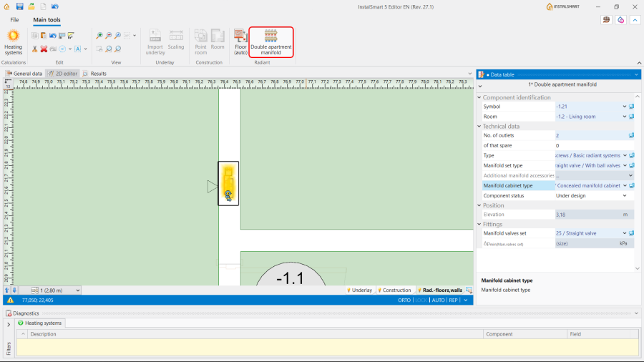Toggle AUTO mode in status bar
The height and width of the screenshot is (362, 644).
click(x=438, y=300)
